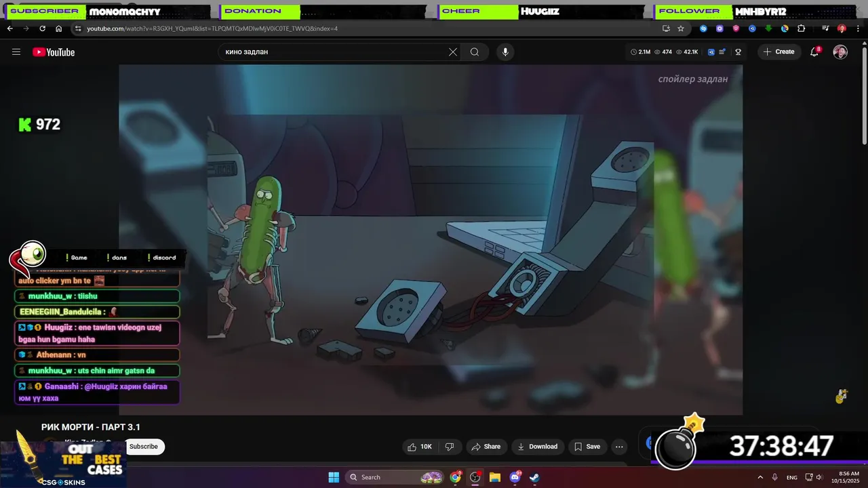Open the Chrome profile avatar
868x488 pixels.
[x=842, y=28]
